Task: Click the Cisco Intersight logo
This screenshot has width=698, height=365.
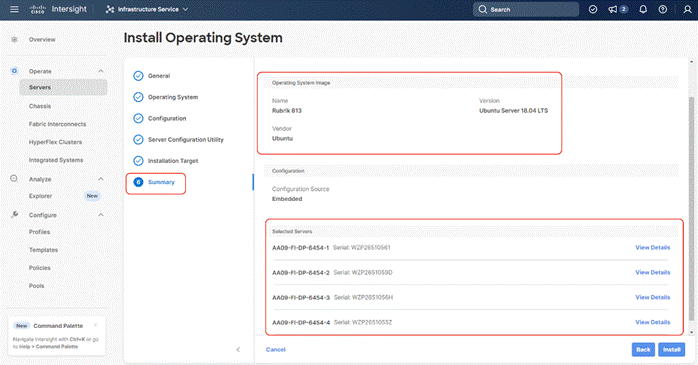Action: [x=58, y=9]
